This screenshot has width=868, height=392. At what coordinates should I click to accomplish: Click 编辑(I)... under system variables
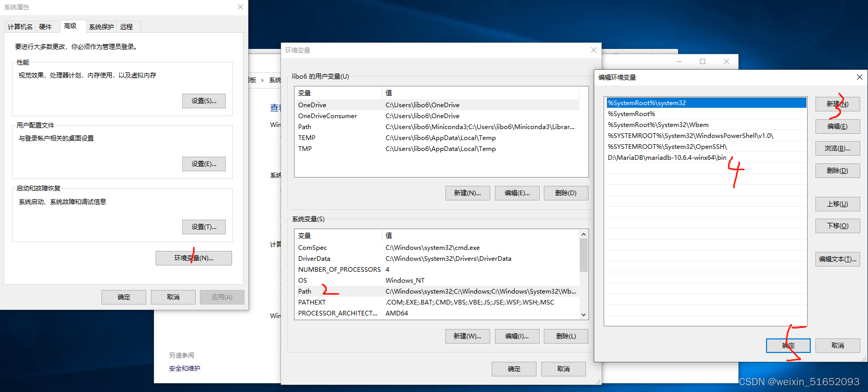(x=517, y=336)
